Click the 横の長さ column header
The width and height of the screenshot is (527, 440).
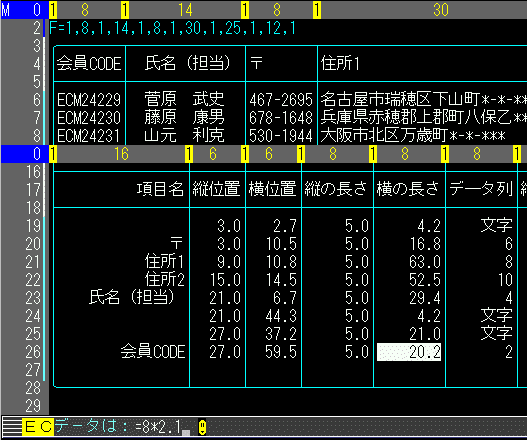(408, 189)
